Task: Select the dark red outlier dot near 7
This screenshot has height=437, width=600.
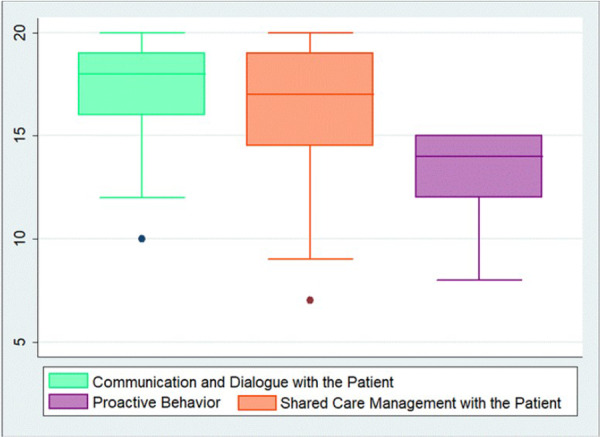Action: pos(310,300)
